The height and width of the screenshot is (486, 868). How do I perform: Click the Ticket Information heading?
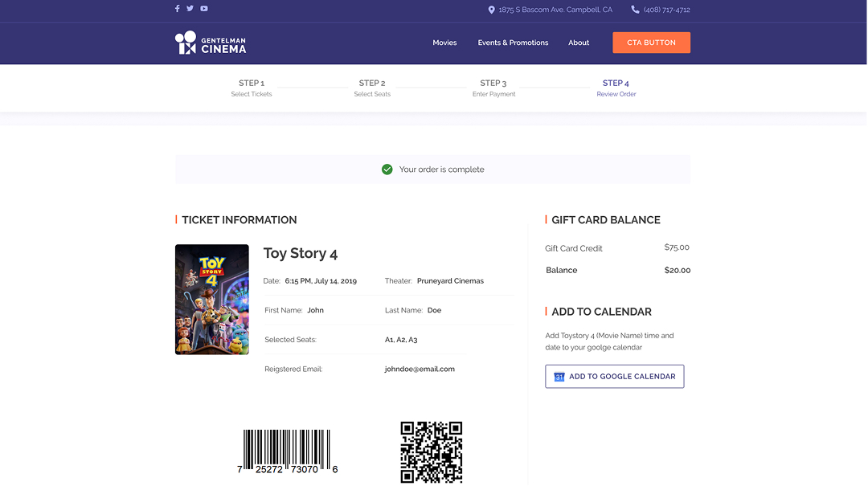[x=240, y=220]
